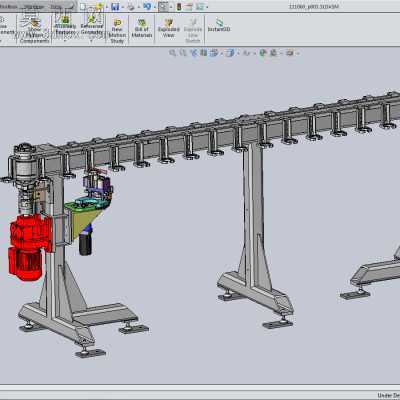Activate the Select cursor tool

163,6
